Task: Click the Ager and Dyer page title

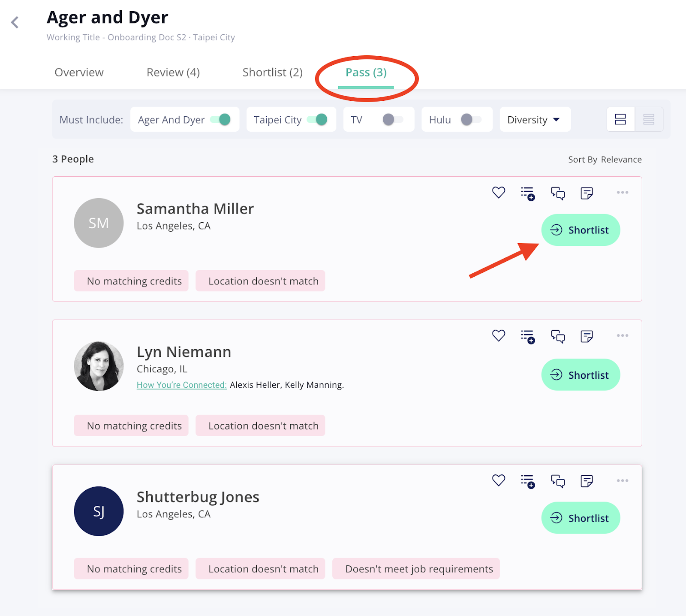Action: point(107,18)
